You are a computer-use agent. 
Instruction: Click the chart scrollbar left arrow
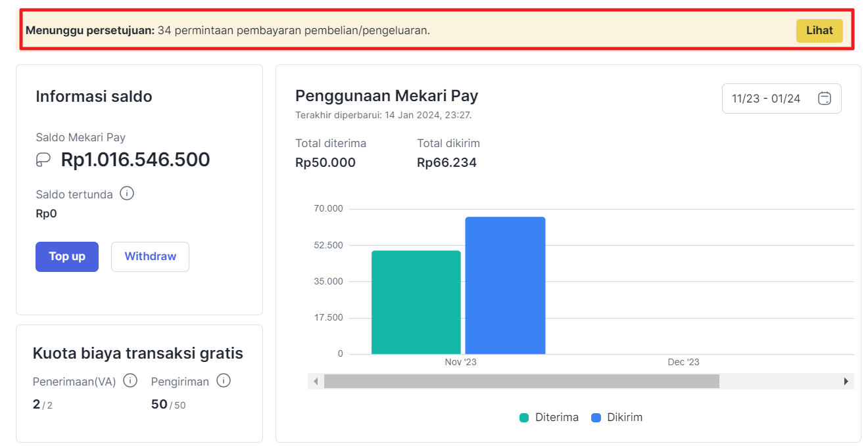point(316,381)
